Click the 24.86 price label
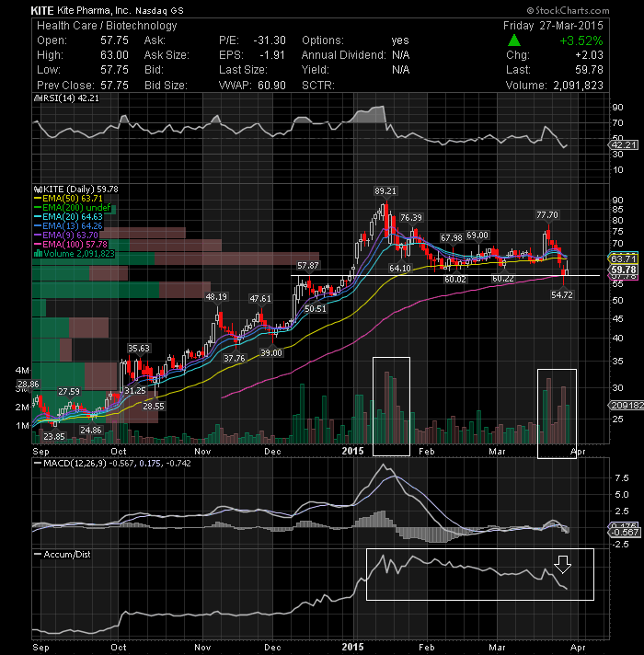Screen dimensions: 644x655 (x=91, y=431)
